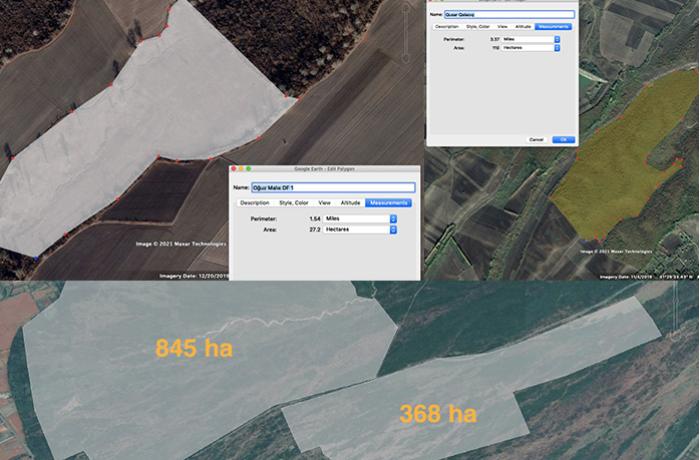This screenshot has height=460, width=700.
Task: Confirm polygon with the OK button
Action: pos(564,139)
